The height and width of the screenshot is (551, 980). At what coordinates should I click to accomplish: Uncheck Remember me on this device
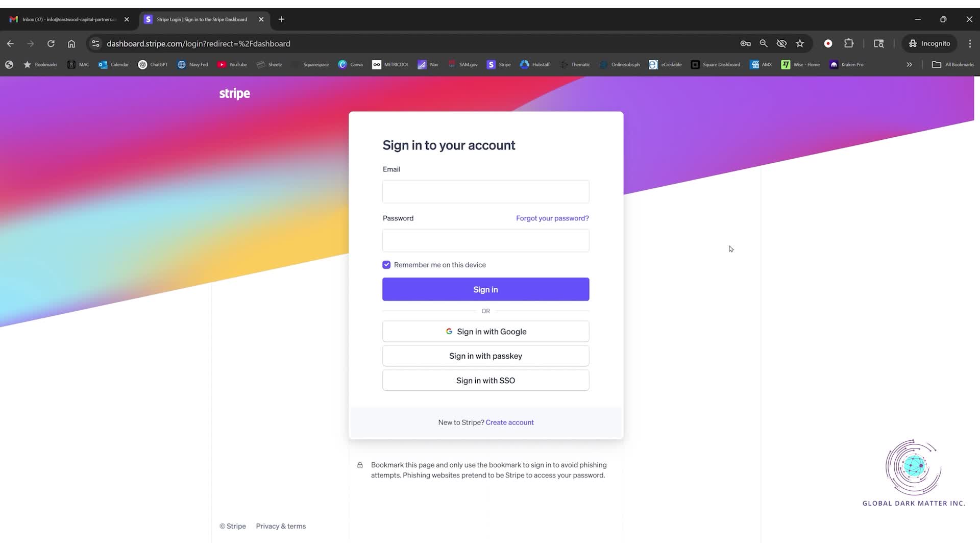click(x=386, y=265)
